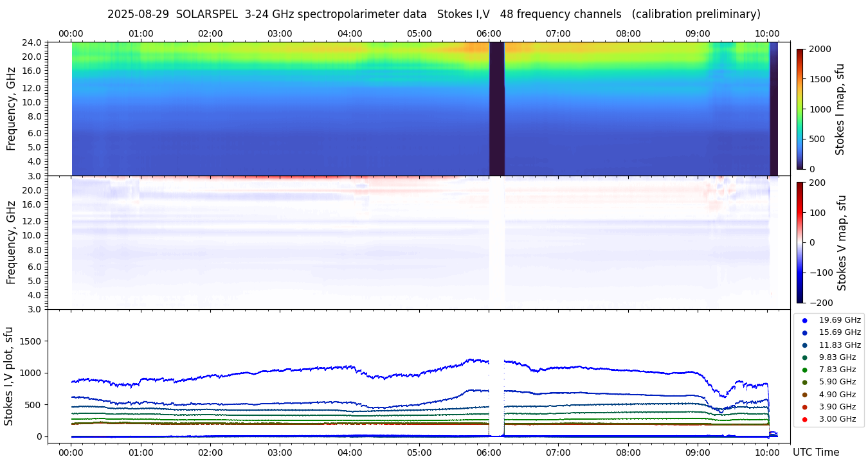This screenshot has width=868, height=466.
Task: Select the 11.83 GHz legend marker dot
Action: click(804, 345)
